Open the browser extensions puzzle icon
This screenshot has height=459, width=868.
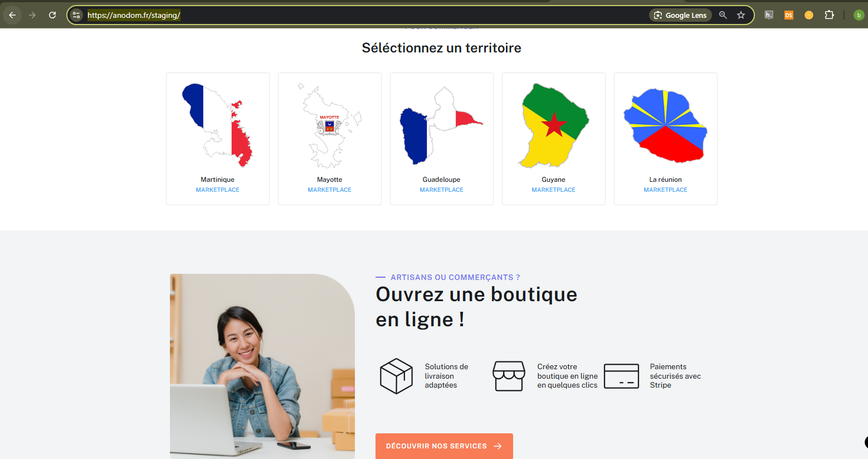(x=829, y=15)
